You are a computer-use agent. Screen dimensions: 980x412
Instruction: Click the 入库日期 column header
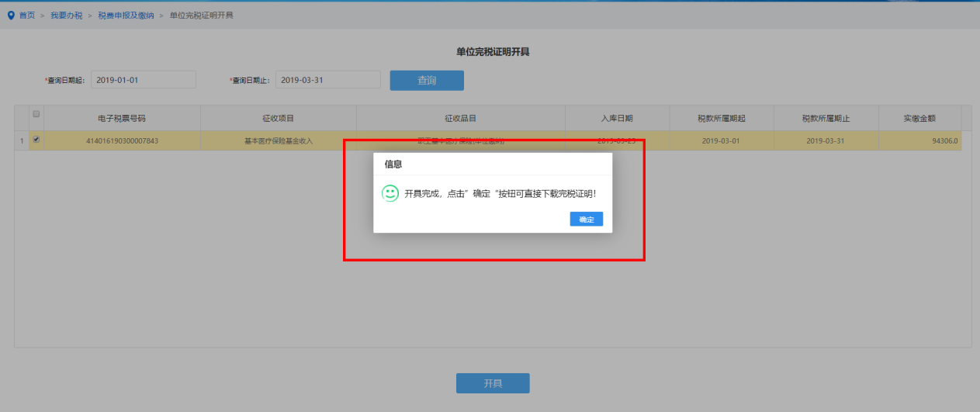pyautogui.click(x=617, y=118)
